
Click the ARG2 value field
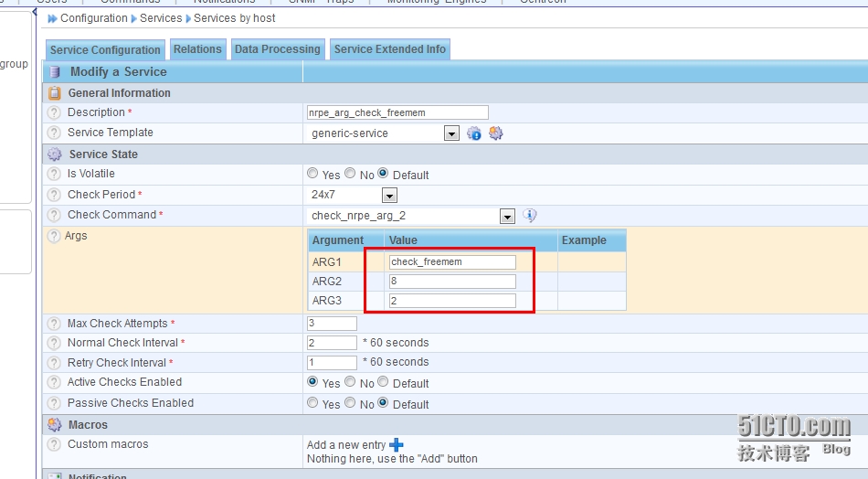click(x=452, y=282)
